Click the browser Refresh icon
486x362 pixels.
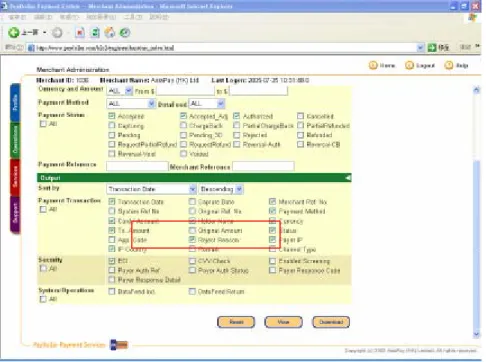point(95,33)
